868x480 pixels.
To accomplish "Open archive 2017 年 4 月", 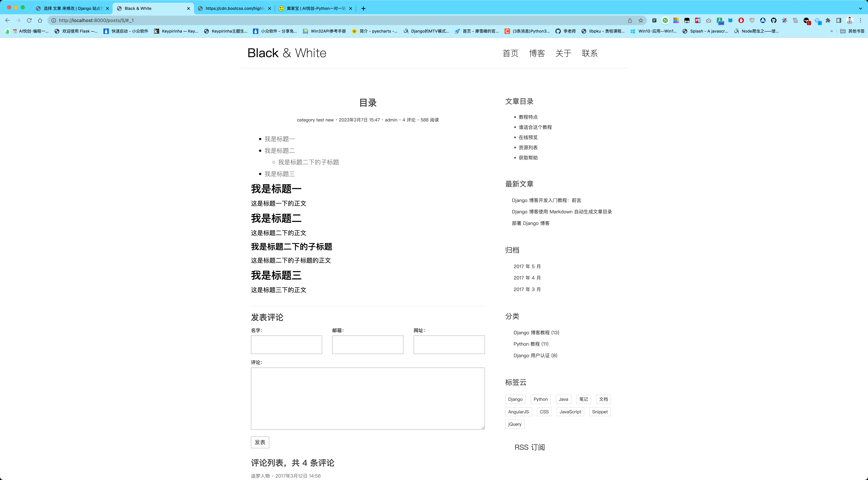I will (527, 278).
